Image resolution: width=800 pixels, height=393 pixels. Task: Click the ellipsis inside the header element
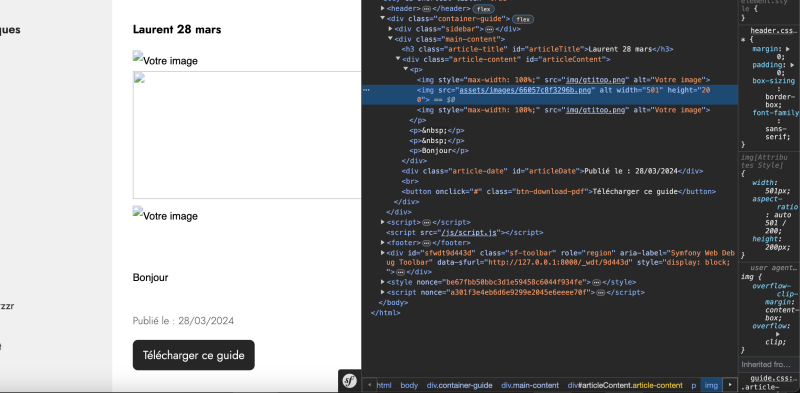coord(427,9)
